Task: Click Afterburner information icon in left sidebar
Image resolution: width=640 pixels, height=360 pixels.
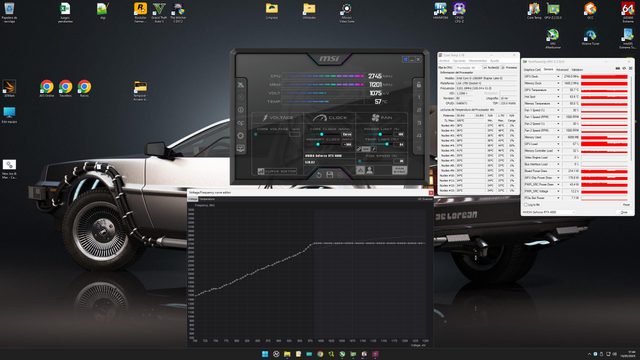Action: 241,110
